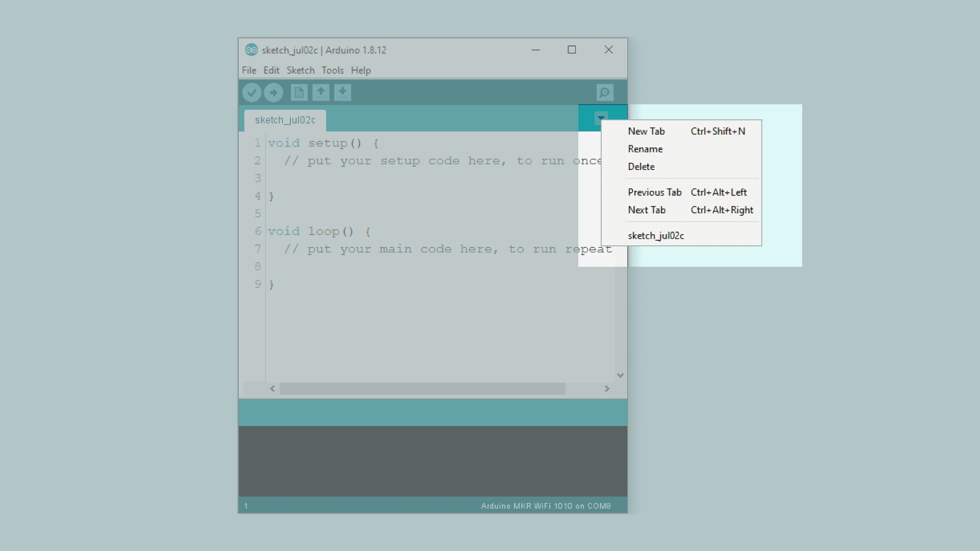This screenshot has width=980, height=551.
Task: Open the File menu
Action: click(x=249, y=70)
